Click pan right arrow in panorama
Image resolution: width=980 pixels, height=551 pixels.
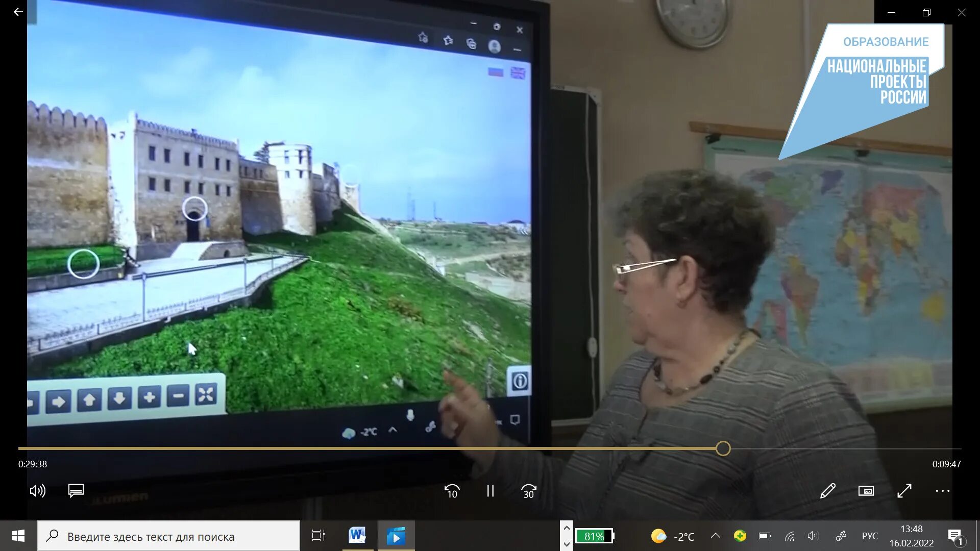point(58,402)
